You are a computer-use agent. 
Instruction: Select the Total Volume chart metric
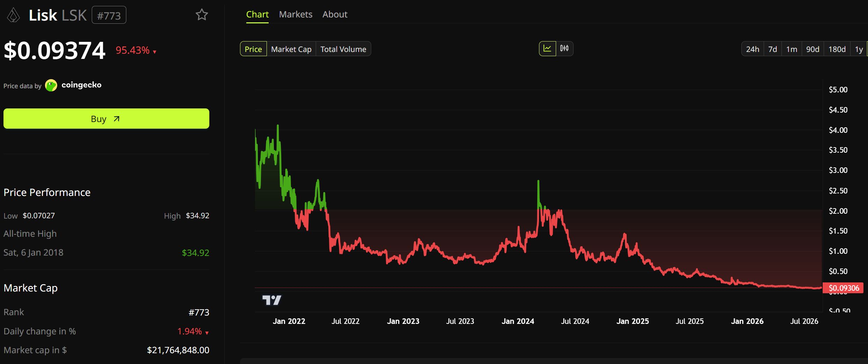343,49
